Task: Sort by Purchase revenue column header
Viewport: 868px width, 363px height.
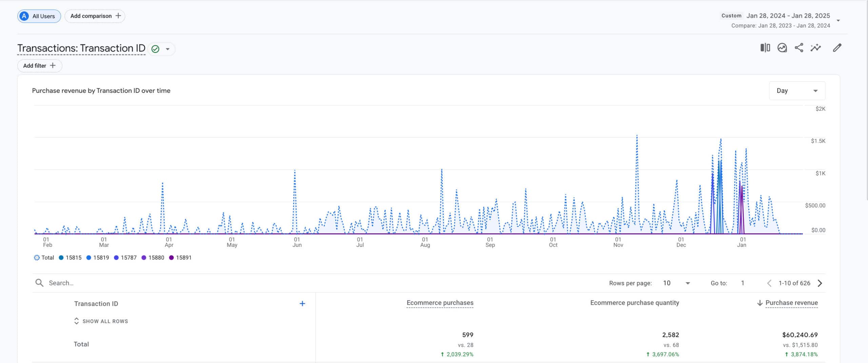Action: [x=791, y=303]
